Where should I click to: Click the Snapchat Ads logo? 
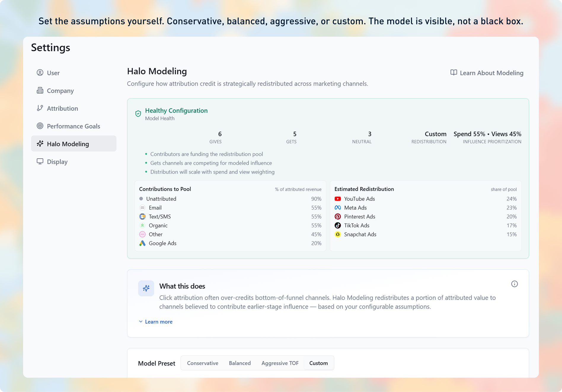coord(338,234)
